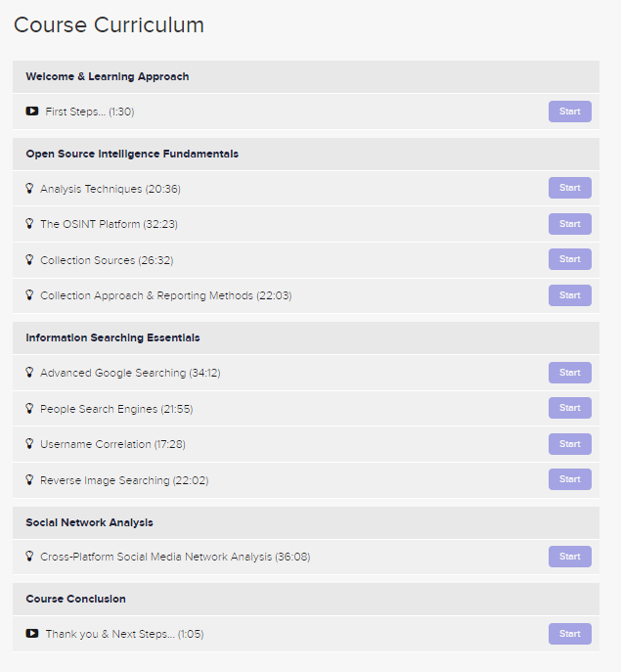Click lightbulb icon beside Advanced Google Searching

pos(29,372)
